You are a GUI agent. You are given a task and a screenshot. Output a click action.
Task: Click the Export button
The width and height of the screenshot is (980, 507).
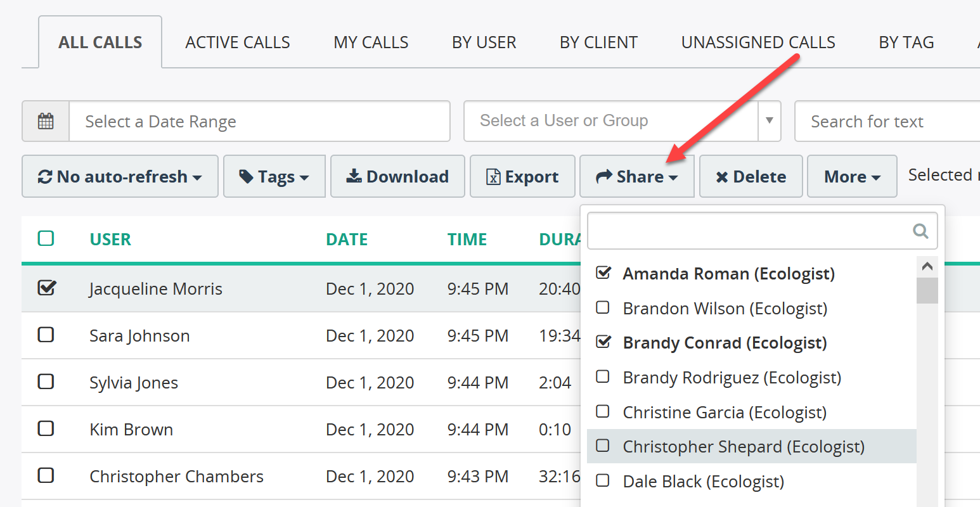click(x=522, y=176)
